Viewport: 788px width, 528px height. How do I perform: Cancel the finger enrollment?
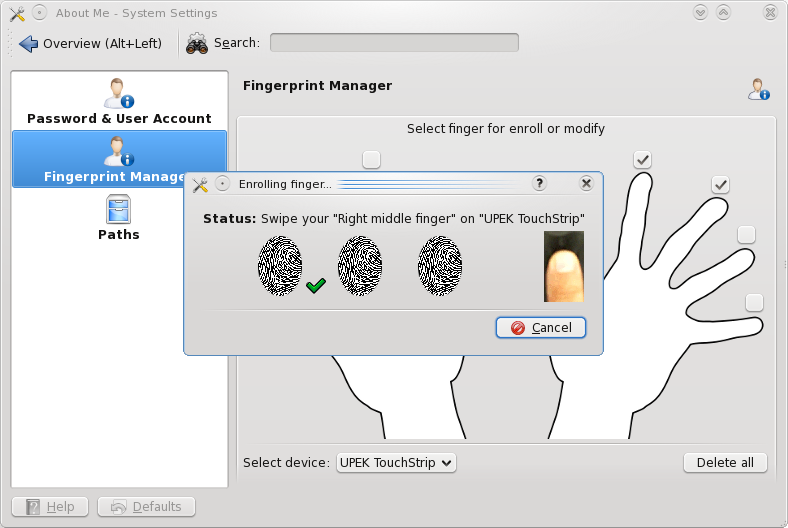(x=541, y=328)
